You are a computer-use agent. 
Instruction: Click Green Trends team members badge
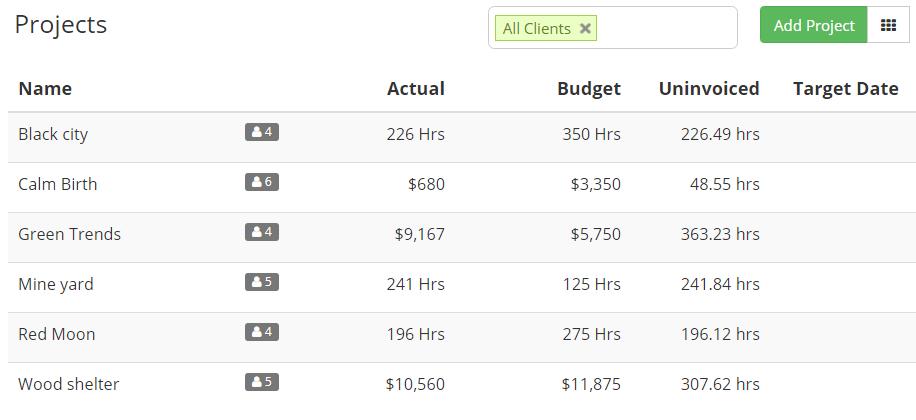(262, 232)
